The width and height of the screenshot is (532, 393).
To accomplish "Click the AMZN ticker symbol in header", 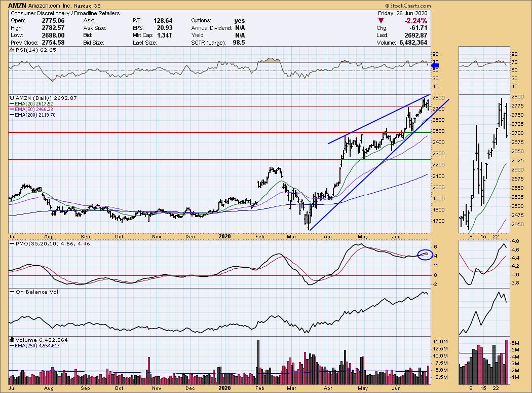I will [17, 6].
